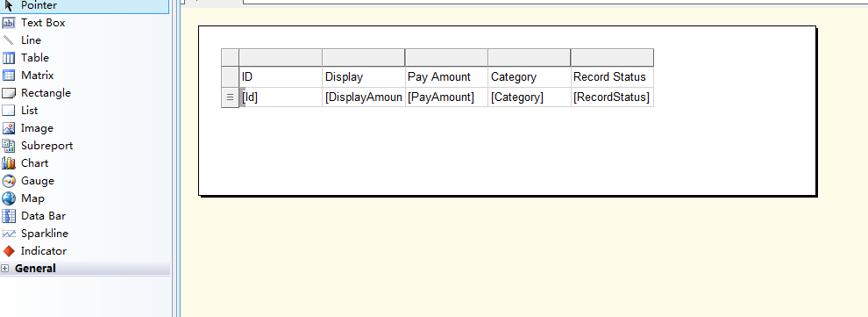
Task: Select the Text Box tool icon
Action: pyautogui.click(x=9, y=23)
